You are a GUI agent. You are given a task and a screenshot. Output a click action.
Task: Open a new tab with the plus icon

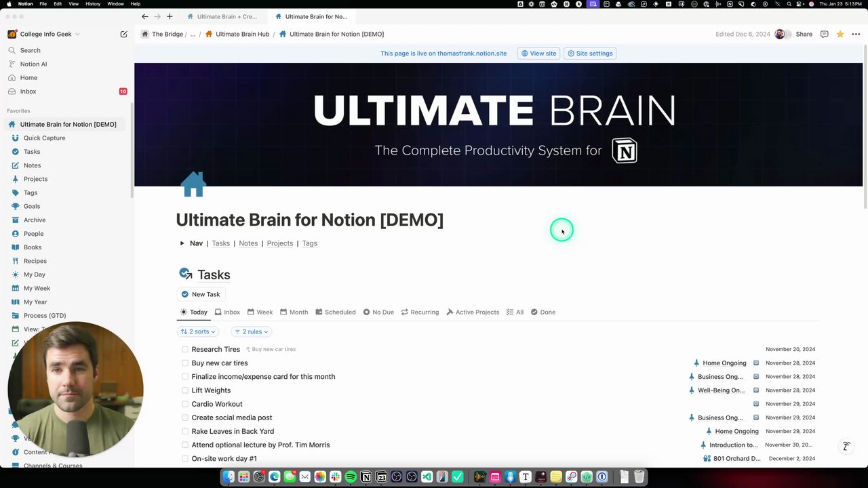point(170,16)
